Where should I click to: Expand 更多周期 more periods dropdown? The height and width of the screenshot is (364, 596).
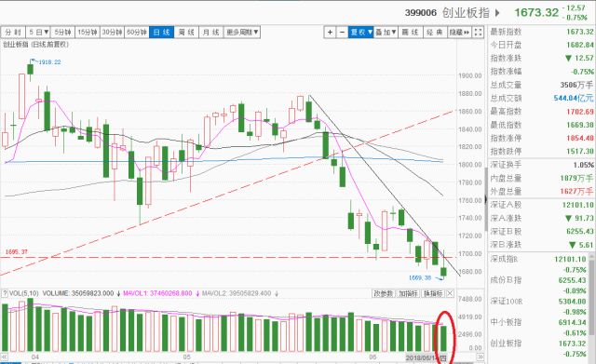point(242,33)
